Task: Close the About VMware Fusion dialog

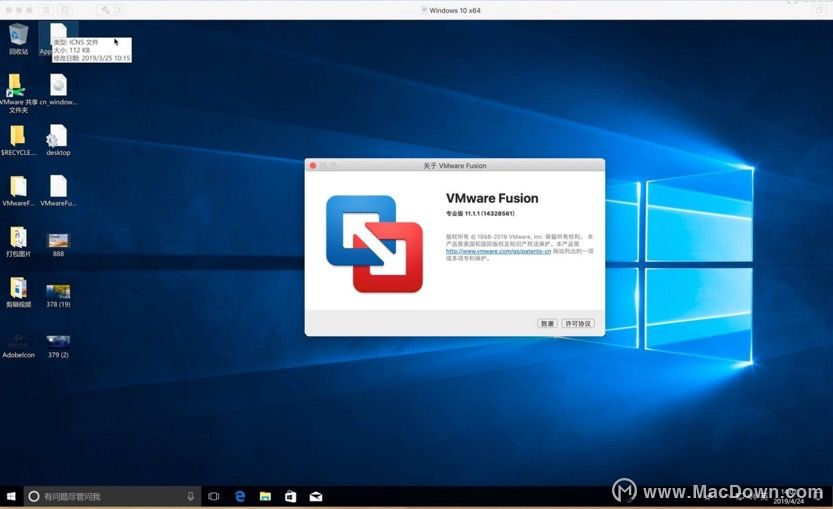Action: pyautogui.click(x=313, y=166)
